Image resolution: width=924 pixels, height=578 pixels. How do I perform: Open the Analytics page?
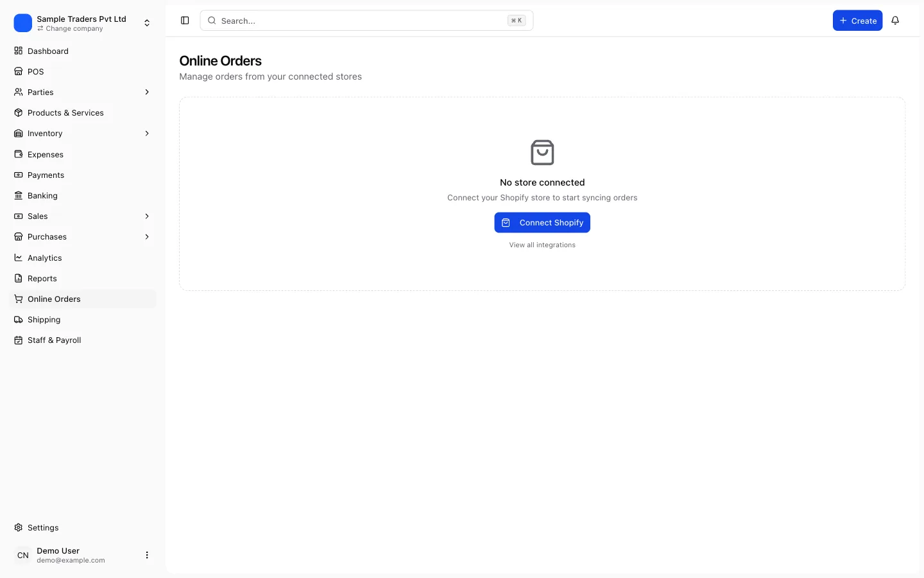[83, 258]
